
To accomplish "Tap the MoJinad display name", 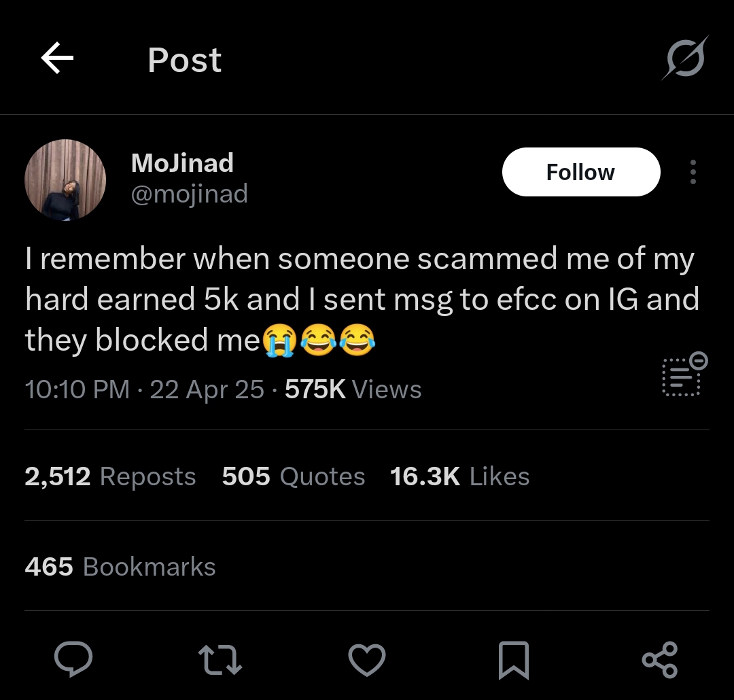I will (x=182, y=162).
